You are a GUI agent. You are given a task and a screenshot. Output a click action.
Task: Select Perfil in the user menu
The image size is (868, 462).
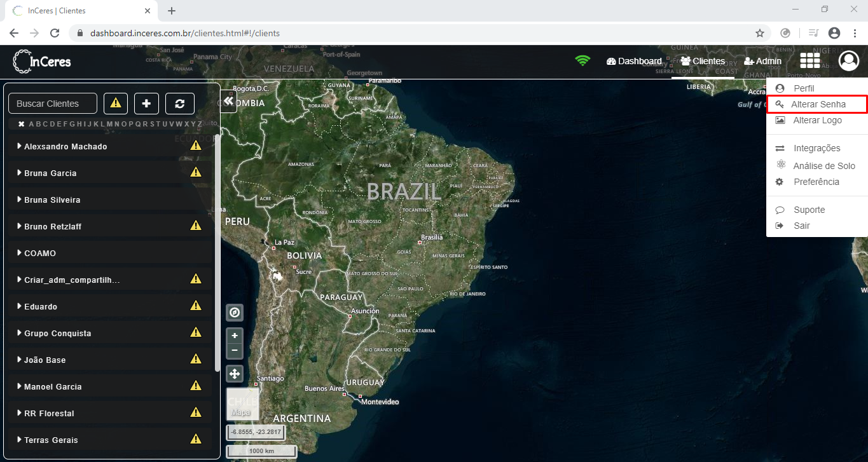804,88
